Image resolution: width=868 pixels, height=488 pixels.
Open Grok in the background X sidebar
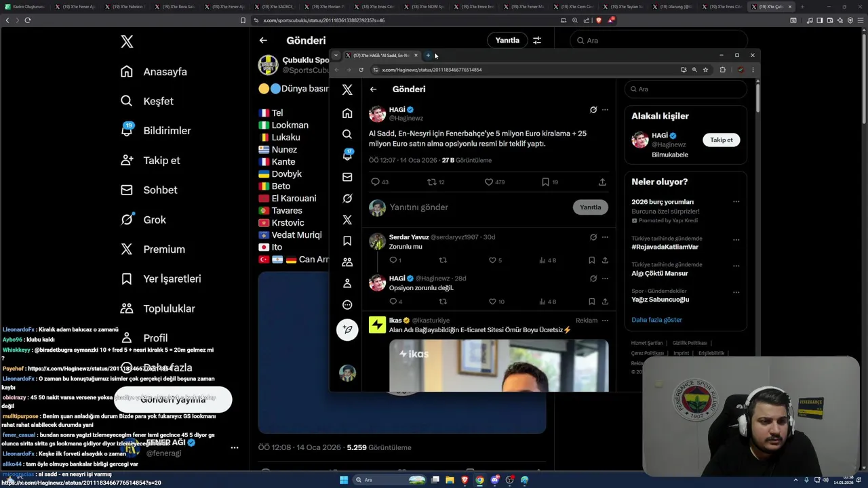(x=143, y=220)
